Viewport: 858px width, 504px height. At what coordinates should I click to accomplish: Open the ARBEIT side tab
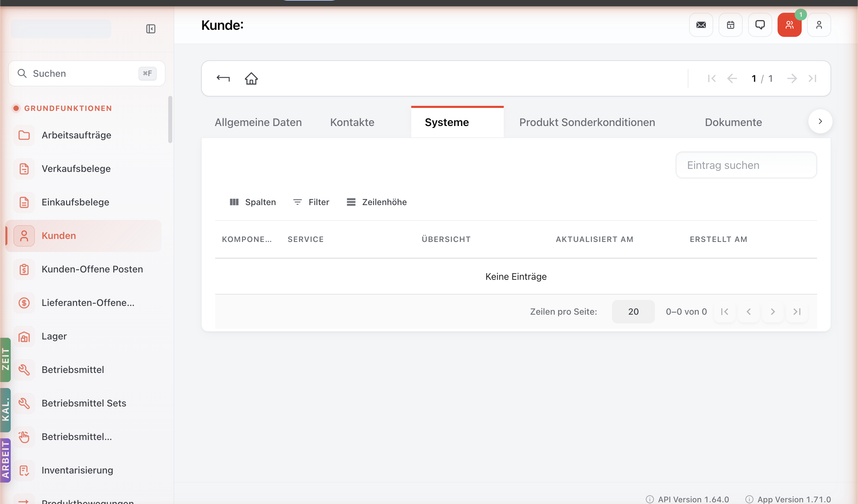click(5, 460)
